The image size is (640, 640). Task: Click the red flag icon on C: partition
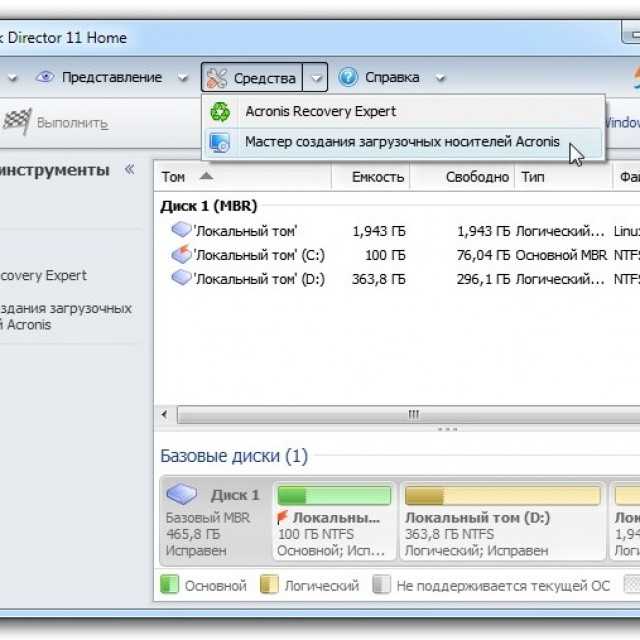[x=282, y=517]
